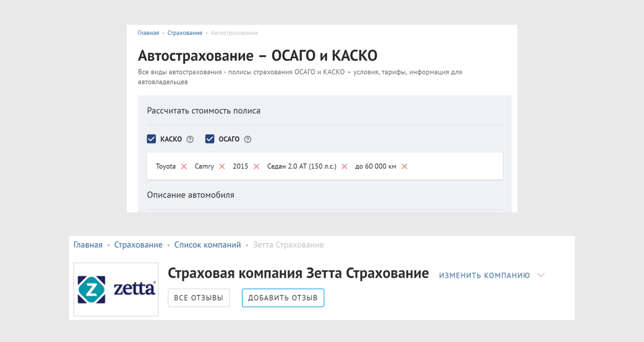This screenshot has width=644, height=342.
Task: Remove the до 60 000 км tag
Action: 405,166
